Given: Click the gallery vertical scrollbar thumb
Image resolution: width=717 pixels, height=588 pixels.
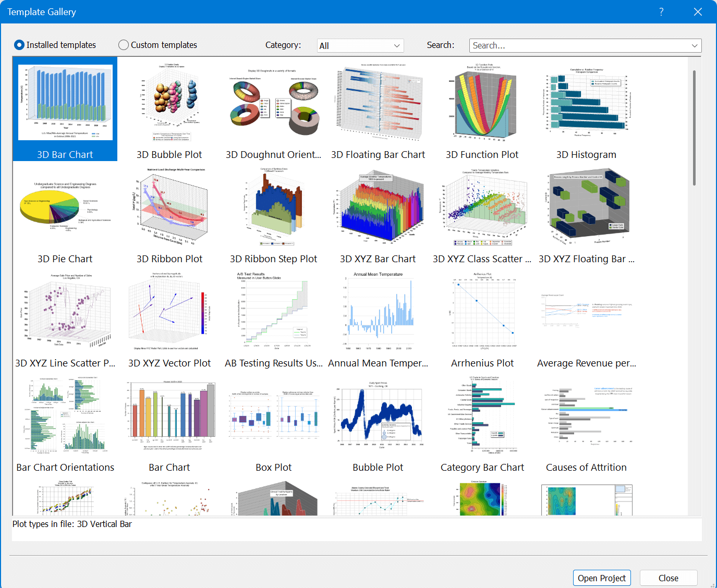Looking at the screenshot, I should [x=695, y=128].
